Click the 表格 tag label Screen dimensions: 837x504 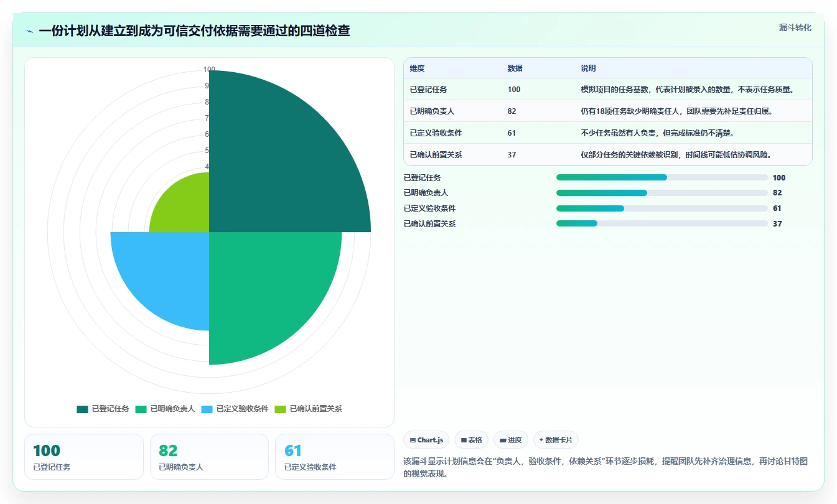pyautogui.click(x=475, y=440)
